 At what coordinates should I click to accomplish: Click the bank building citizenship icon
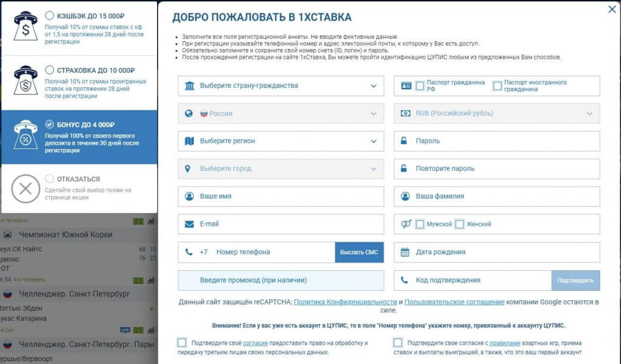point(190,86)
